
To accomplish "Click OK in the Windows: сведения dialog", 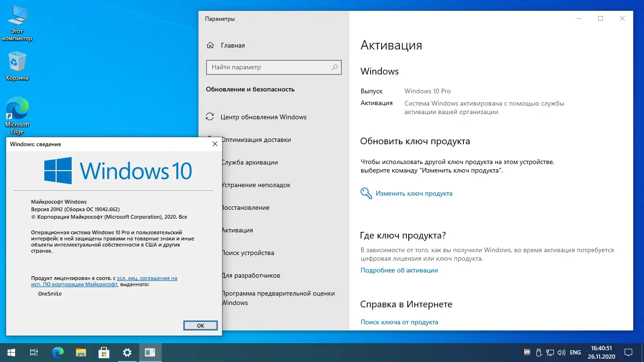I will point(200,325).
